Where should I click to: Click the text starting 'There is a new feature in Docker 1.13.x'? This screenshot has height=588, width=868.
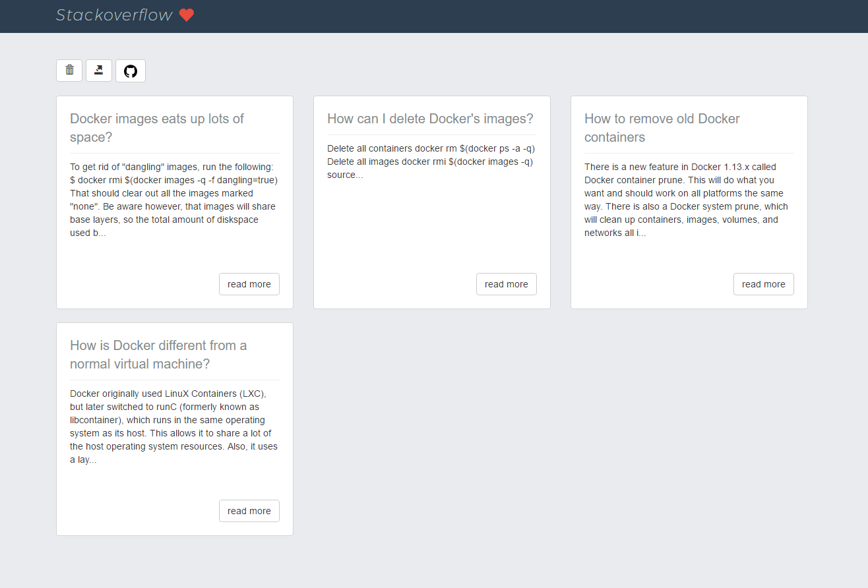click(x=686, y=200)
